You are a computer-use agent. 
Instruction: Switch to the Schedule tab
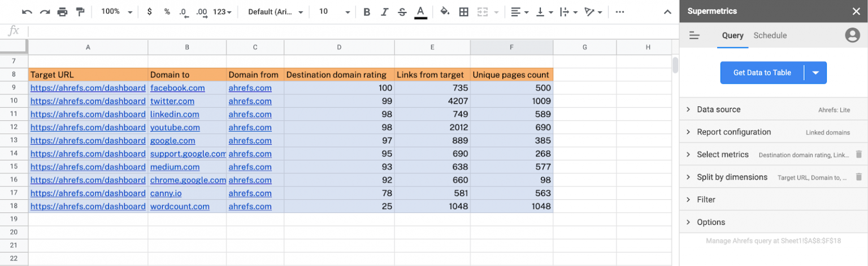[x=770, y=36]
